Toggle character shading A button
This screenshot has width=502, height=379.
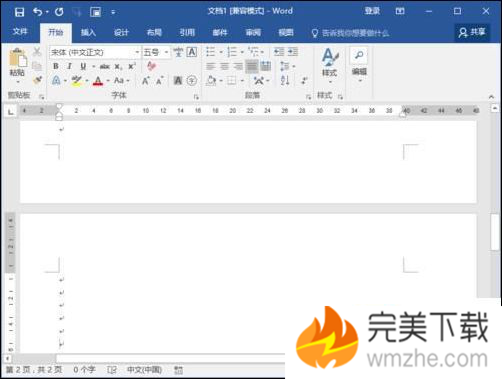178,80
